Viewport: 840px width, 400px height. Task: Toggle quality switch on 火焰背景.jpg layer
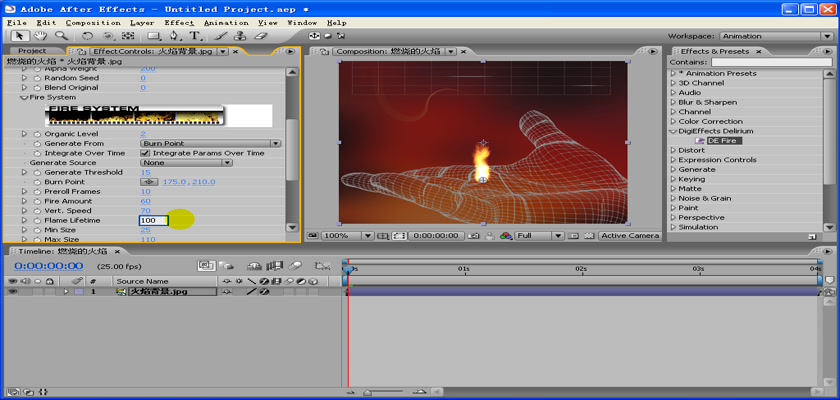coord(250,292)
